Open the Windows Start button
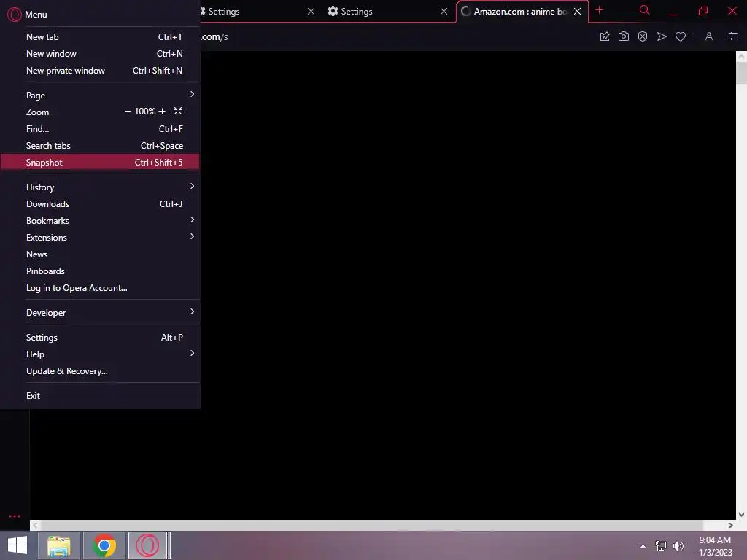Image resolution: width=747 pixels, height=560 pixels. point(18,545)
